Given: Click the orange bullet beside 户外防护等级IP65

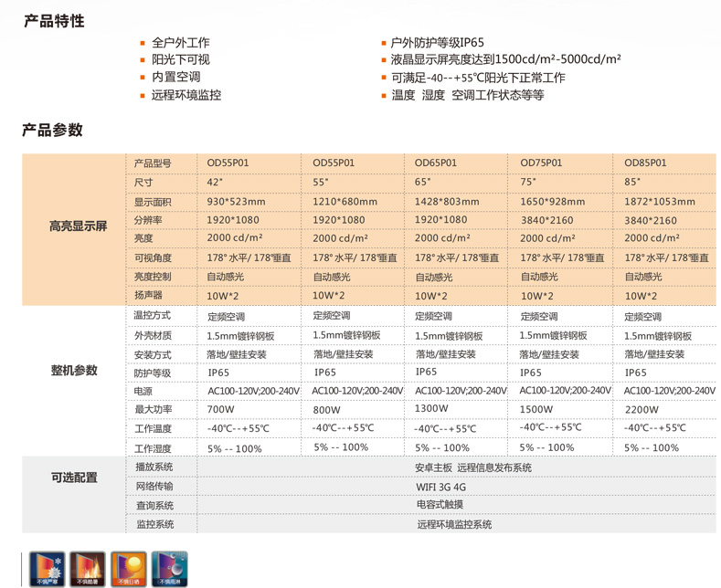Looking at the screenshot, I should pyautogui.click(x=384, y=43).
